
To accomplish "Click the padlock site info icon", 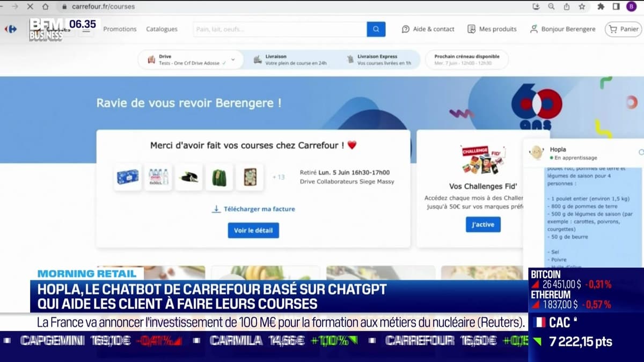I will (64, 6).
